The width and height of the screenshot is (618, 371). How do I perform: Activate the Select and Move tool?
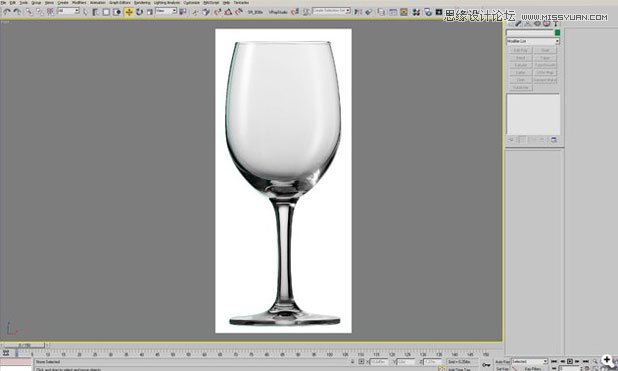pos(129,12)
